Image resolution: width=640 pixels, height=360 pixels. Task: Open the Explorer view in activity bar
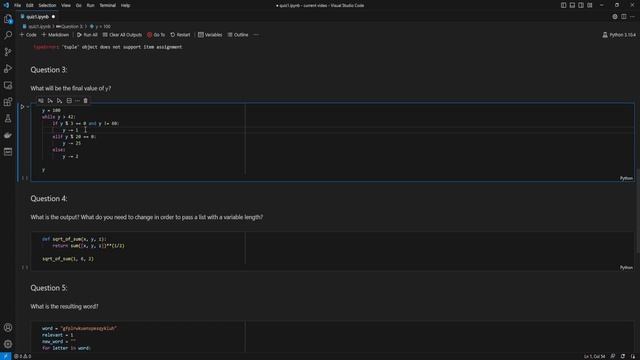pos(8,19)
